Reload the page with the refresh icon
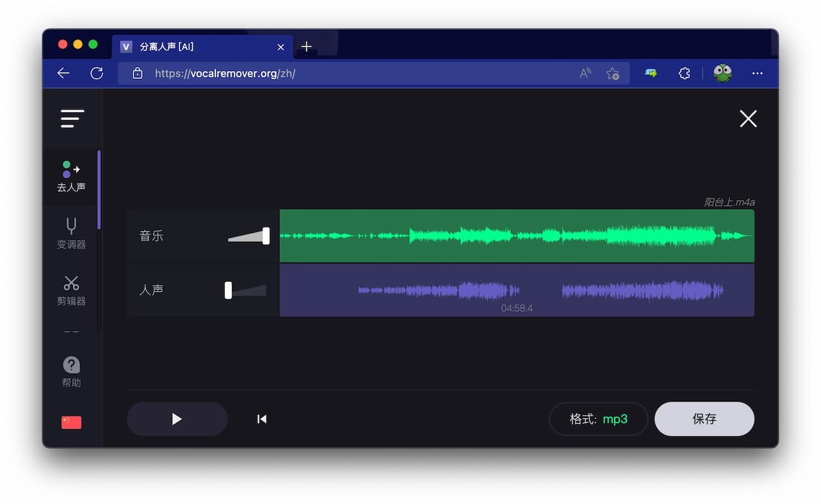The image size is (821, 504). [97, 74]
